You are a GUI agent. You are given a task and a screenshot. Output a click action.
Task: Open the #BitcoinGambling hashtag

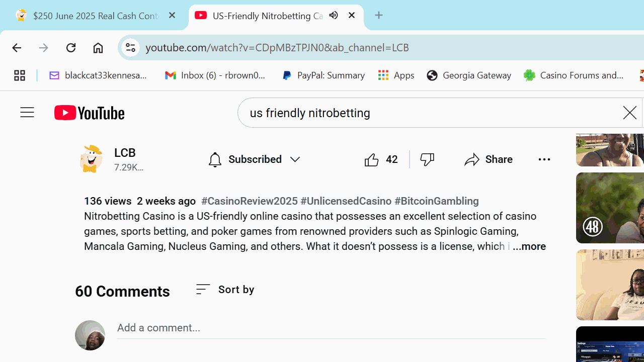pyautogui.click(x=437, y=201)
